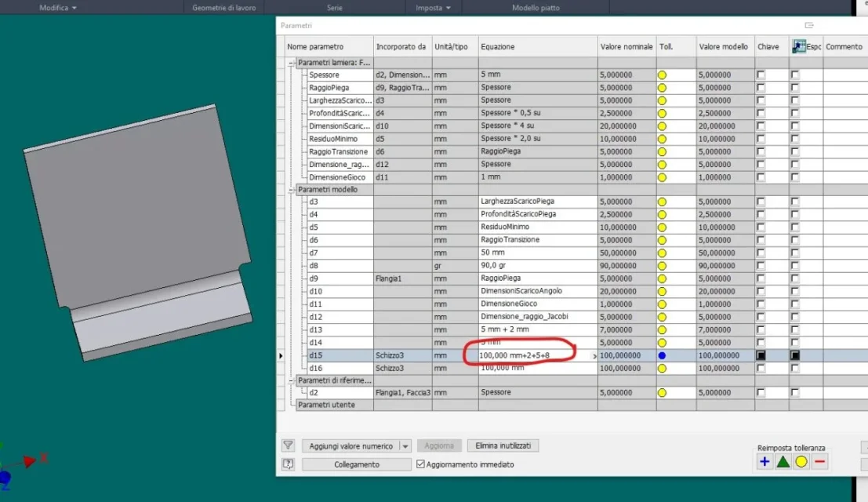Click 'Flangia1, Faccia3' in the d2 row
Viewport: 868px width, 502px height.
tap(402, 392)
